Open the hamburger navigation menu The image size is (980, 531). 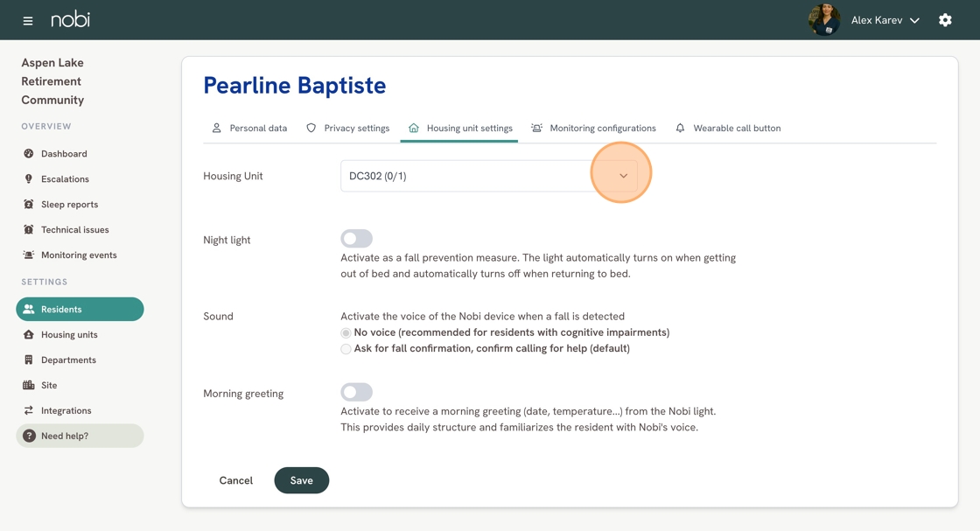[x=27, y=21]
